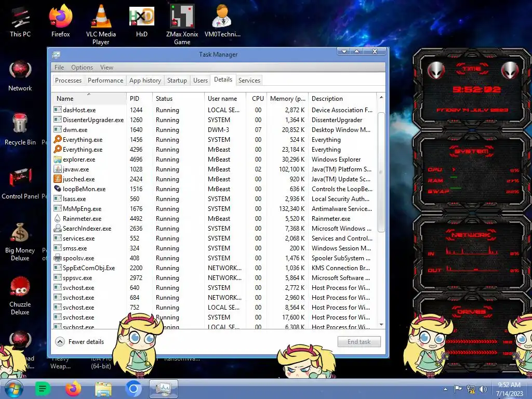Select the DissenterUpgrader.exe row

click(x=214, y=120)
